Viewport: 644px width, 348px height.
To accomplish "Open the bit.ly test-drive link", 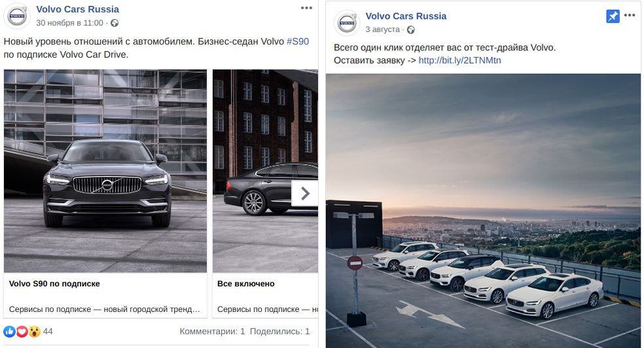I will coord(459,60).
